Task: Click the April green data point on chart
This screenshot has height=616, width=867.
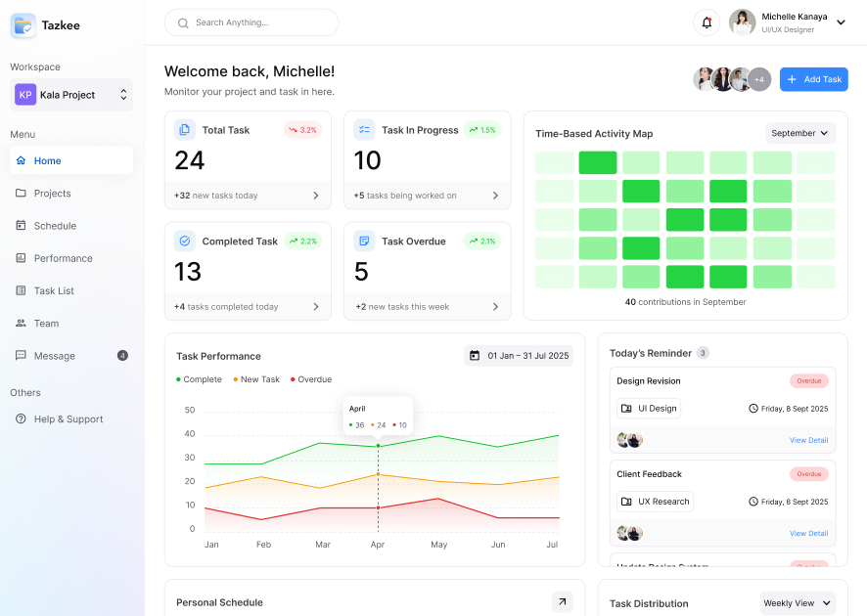Action: (x=378, y=446)
